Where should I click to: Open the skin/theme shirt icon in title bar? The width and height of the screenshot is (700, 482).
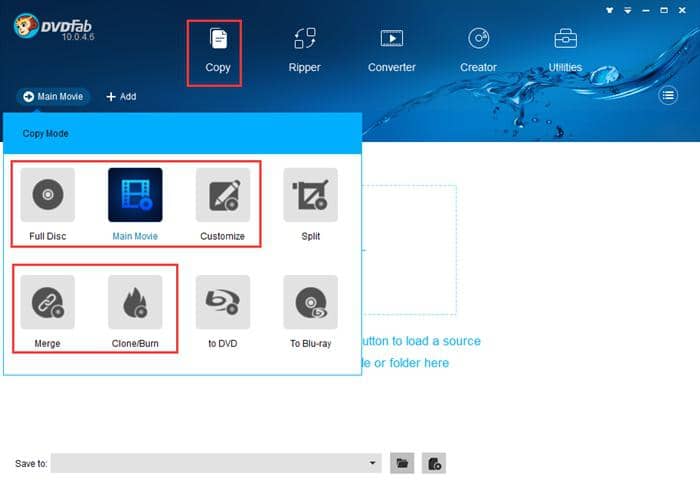610,10
